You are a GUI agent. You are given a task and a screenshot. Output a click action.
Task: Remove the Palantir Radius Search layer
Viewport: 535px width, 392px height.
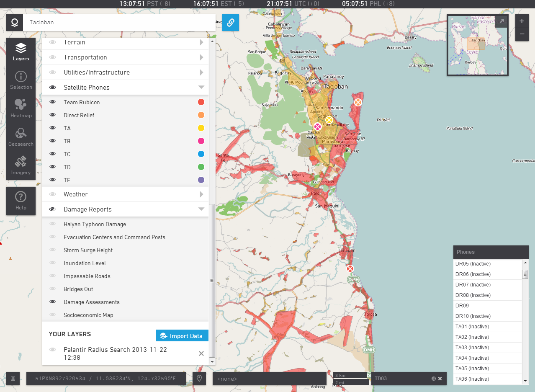[x=201, y=353]
